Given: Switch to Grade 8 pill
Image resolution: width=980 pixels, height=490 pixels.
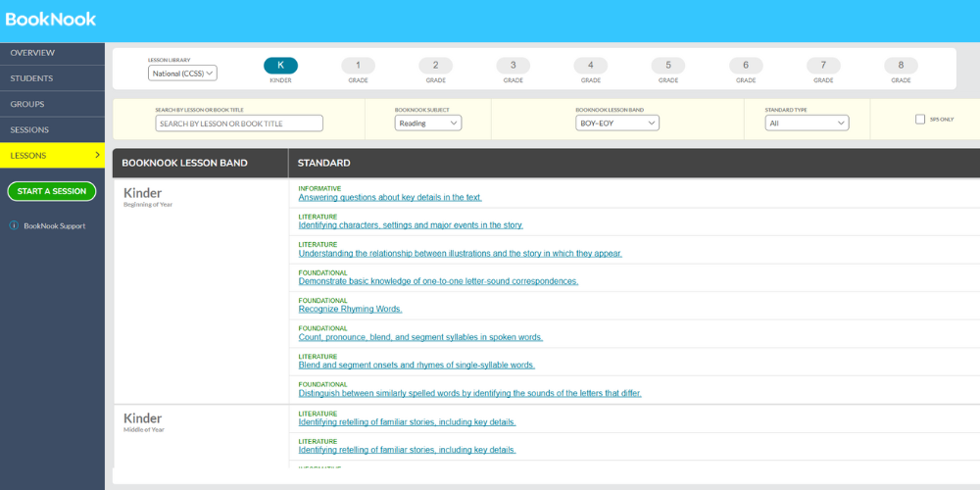Looking at the screenshot, I should click(901, 66).
